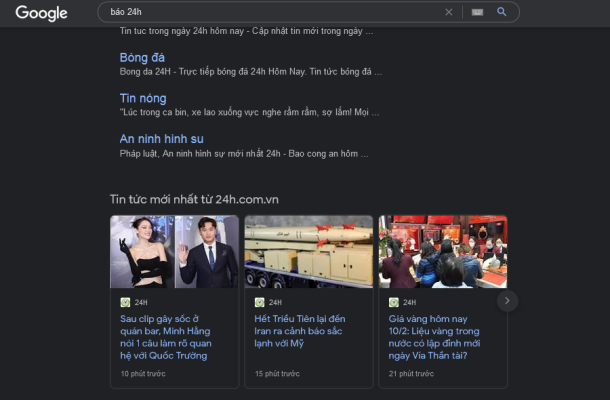Click the Google logo
Viewport: 610px width, 400px height.
[41, 13]
